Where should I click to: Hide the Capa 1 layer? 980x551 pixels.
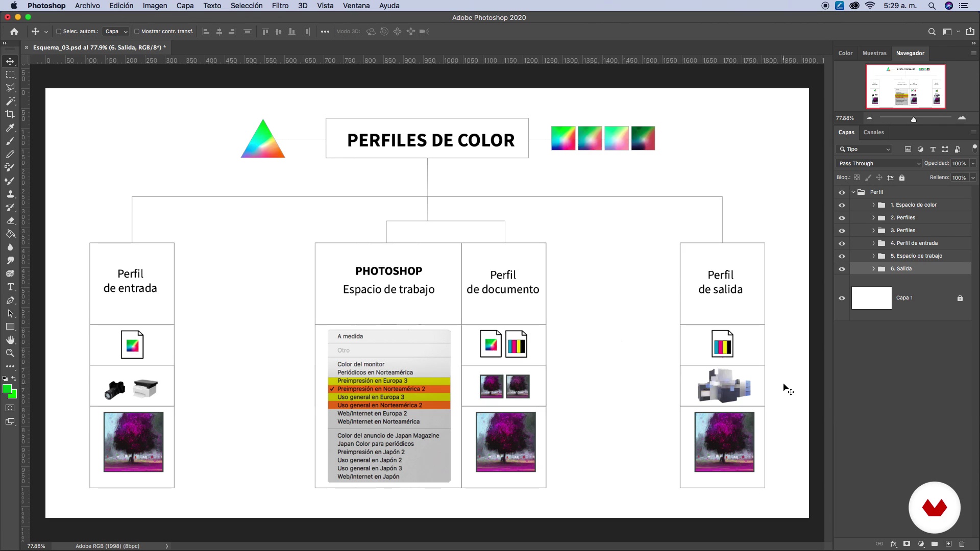(x=842, y=298)
